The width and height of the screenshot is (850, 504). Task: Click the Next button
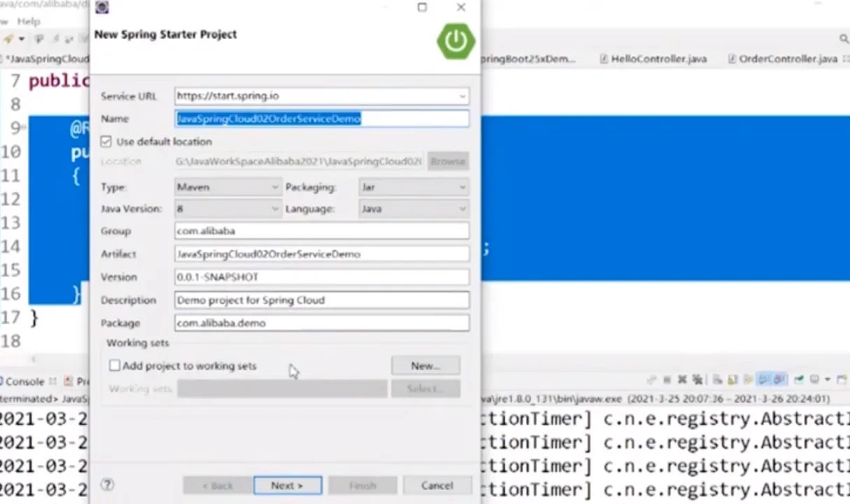click(x=288, y=485)
